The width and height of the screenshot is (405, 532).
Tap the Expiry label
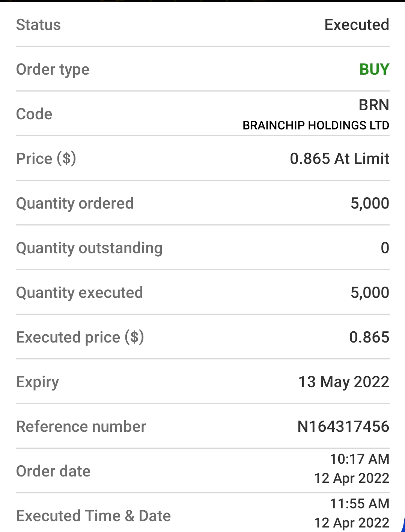(x=38, y=382)
